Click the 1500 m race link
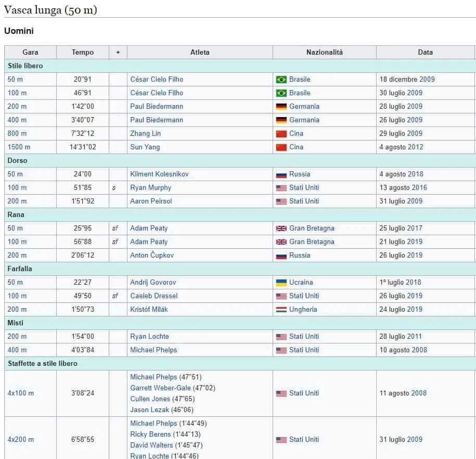This screenshot has width=476, height=459. click(19, 147)
